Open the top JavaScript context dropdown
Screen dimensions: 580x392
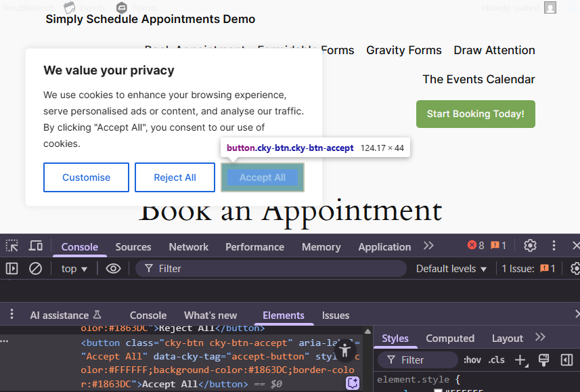(74, 269)
